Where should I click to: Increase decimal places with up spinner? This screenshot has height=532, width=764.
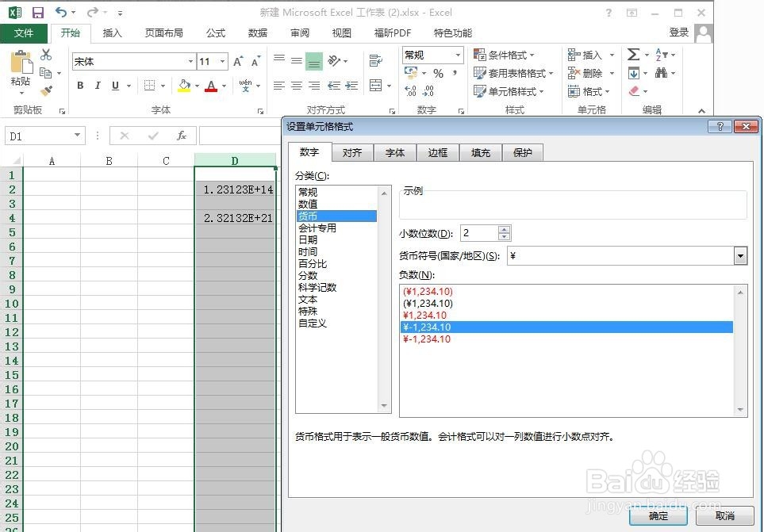[505, 229]
